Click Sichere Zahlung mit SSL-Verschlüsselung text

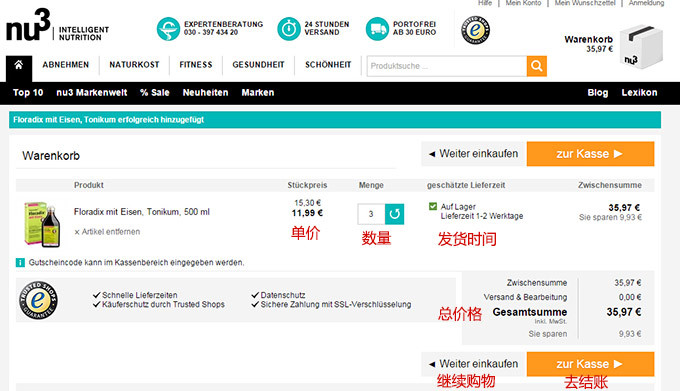(x=336, y=305)
